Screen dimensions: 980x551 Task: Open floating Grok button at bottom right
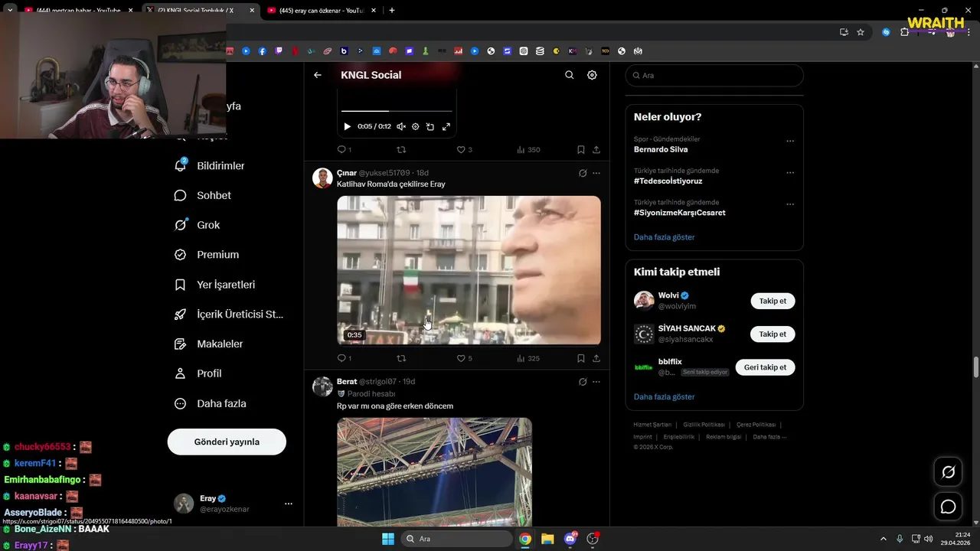tap(948, 472)
